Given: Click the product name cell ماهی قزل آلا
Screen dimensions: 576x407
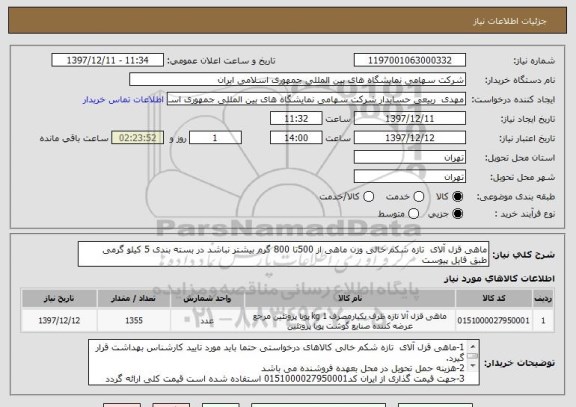Looking at the screenshot, I should click(x=350, y=321).
